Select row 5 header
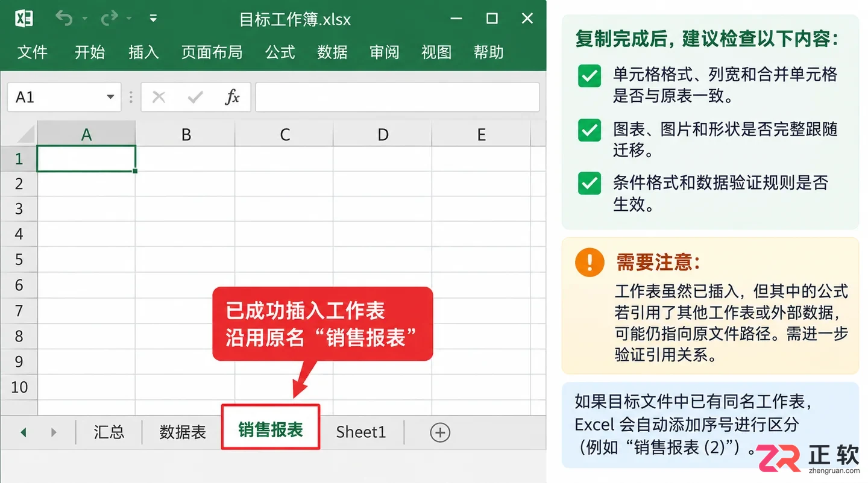 pos(19,260)
